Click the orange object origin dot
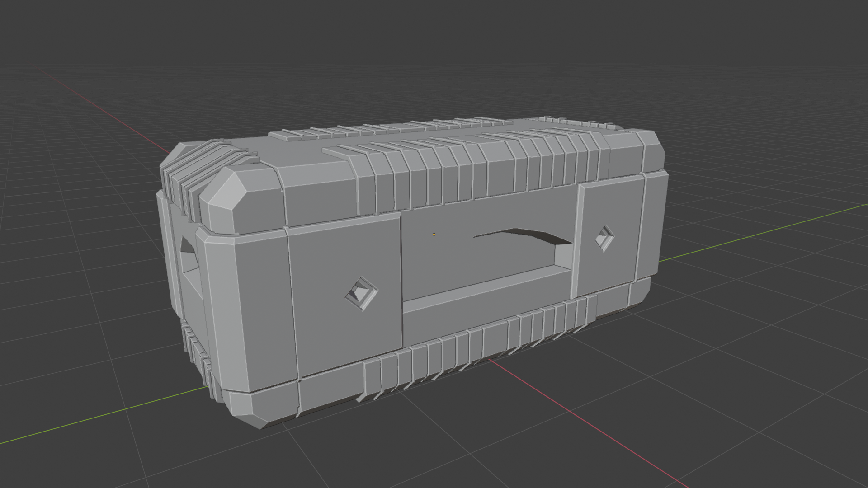Viewport: 868px width, 488px height. tap(434, 235)
